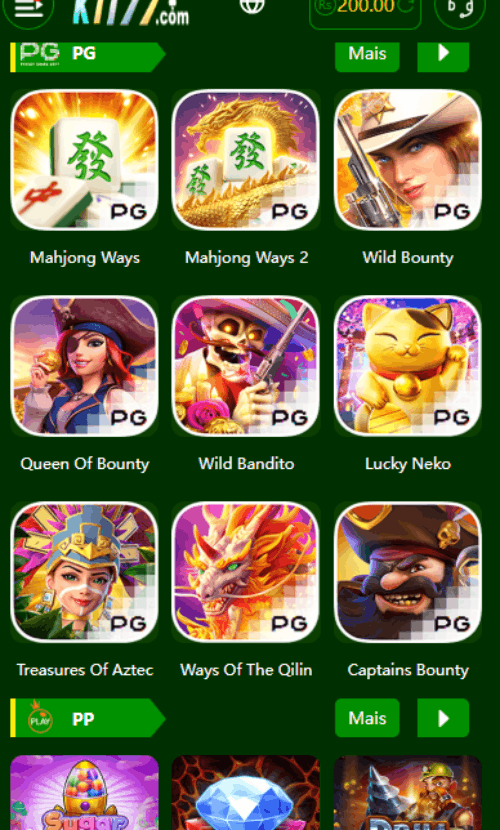The width and height of the screenshot is (500, 830).
Task: Open the Wild Bandito game icon
Action: [246, 366]
